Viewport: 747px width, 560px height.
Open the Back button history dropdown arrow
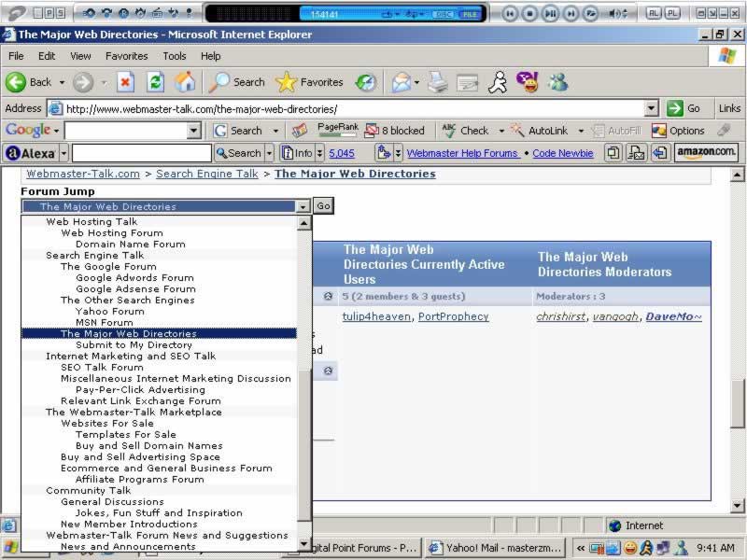[x=62, y=82]
